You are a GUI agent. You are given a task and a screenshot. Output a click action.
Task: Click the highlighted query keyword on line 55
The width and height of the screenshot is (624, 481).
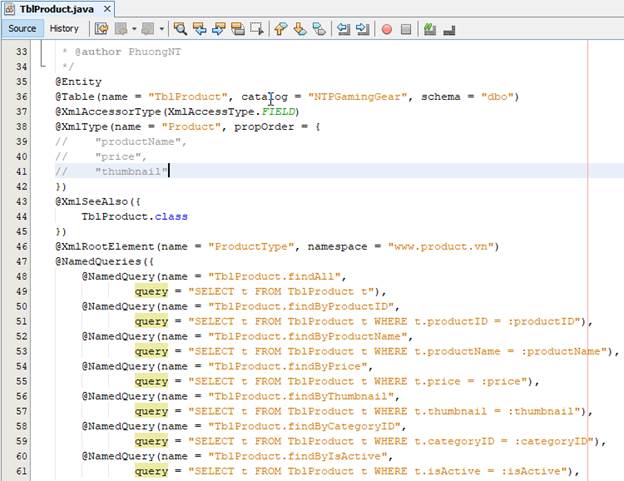(151, 381)
